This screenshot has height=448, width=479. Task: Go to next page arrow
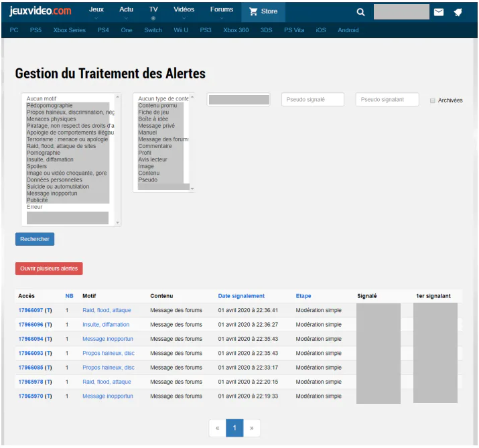pyautogui.click(x=252, y=428)
